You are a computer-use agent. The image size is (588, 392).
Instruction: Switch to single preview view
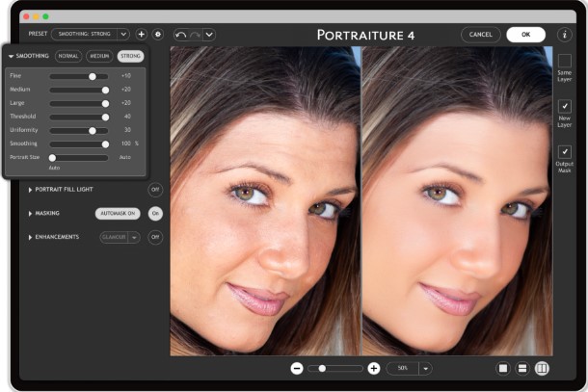[503, 369]
